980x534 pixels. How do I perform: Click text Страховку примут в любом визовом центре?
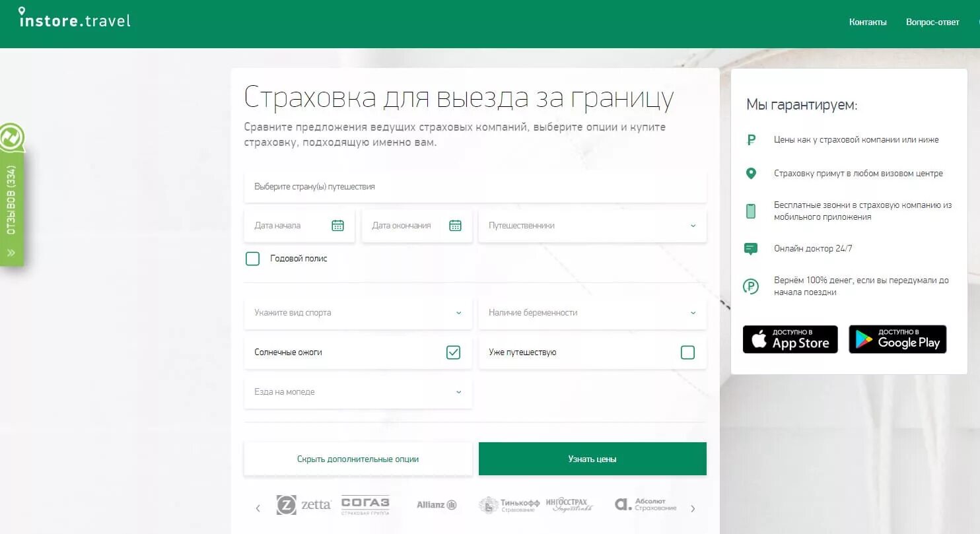coord(858,174)
